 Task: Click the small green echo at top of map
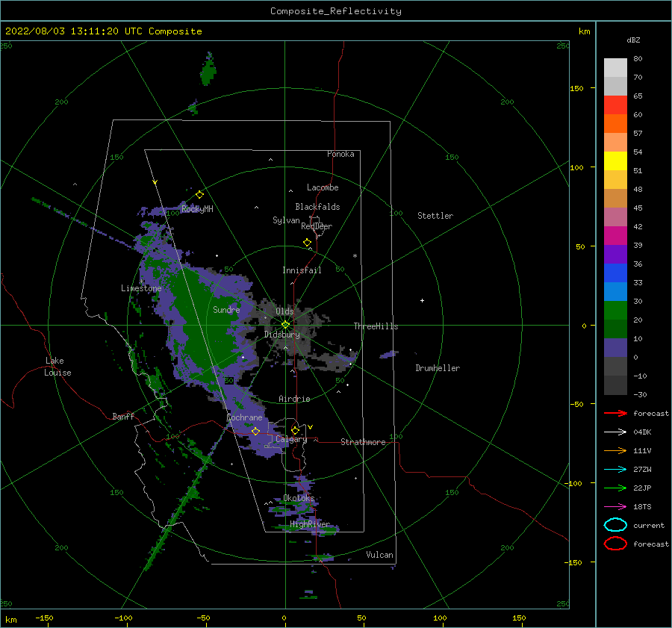pos(208,69)
